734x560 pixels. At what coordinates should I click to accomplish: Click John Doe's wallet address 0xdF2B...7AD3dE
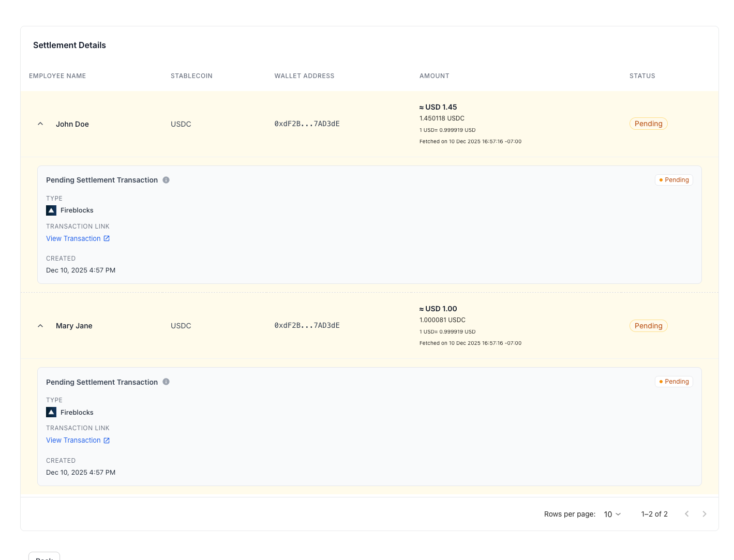coord(307,124)
